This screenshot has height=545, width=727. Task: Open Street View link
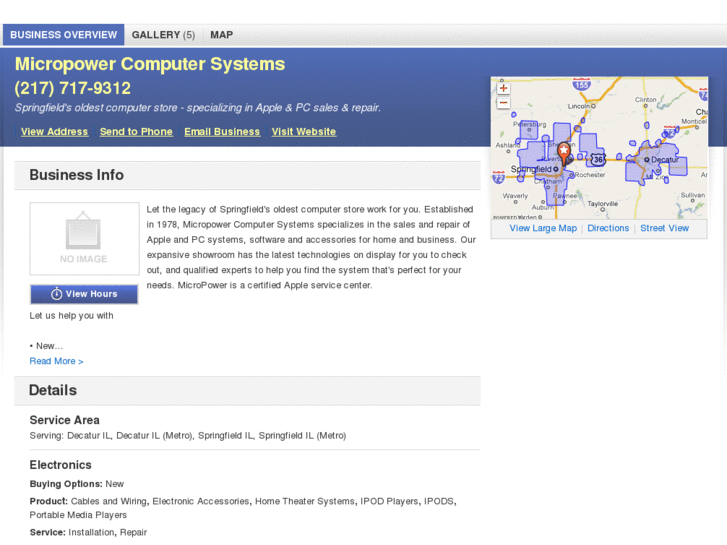point(664,228)
